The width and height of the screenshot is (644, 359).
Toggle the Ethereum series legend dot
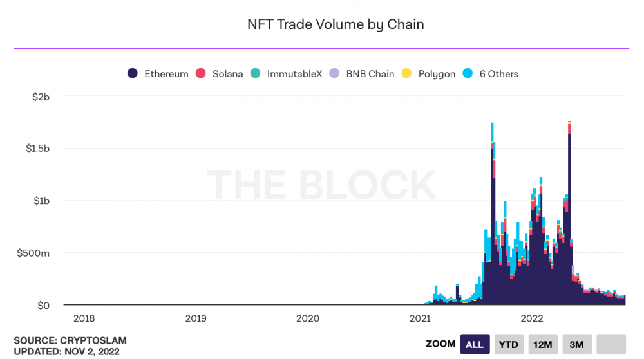133,73
